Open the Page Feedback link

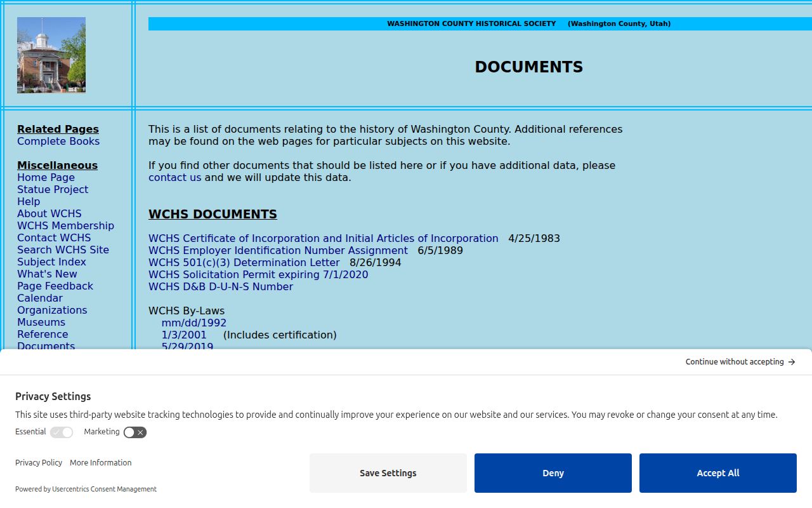click(55, 286)
